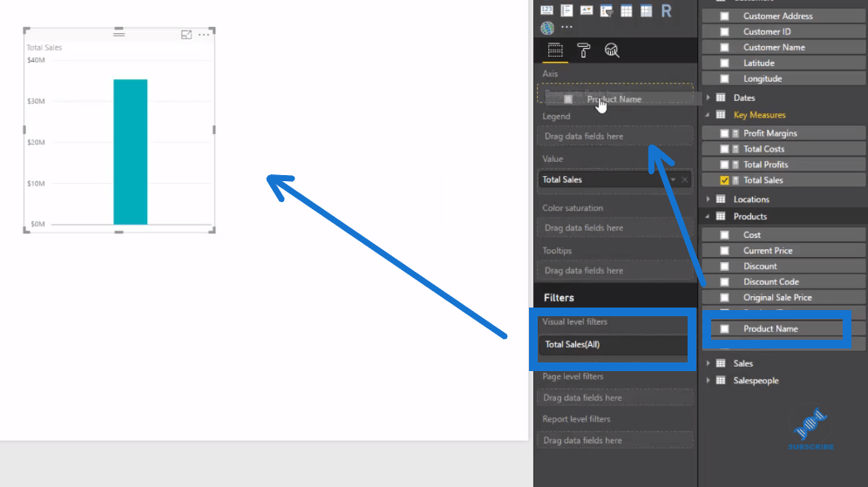Image resolution: width=868 pixels, height=487 pixels.
Task: Check the Current Price field
Action: [x=724, y=251]
